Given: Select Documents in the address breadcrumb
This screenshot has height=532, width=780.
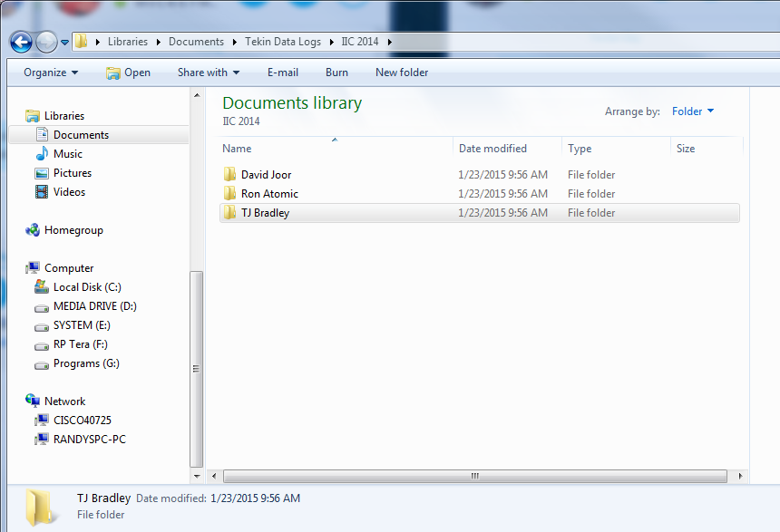Looking at the screenshot, I should (x=196, y=42).
